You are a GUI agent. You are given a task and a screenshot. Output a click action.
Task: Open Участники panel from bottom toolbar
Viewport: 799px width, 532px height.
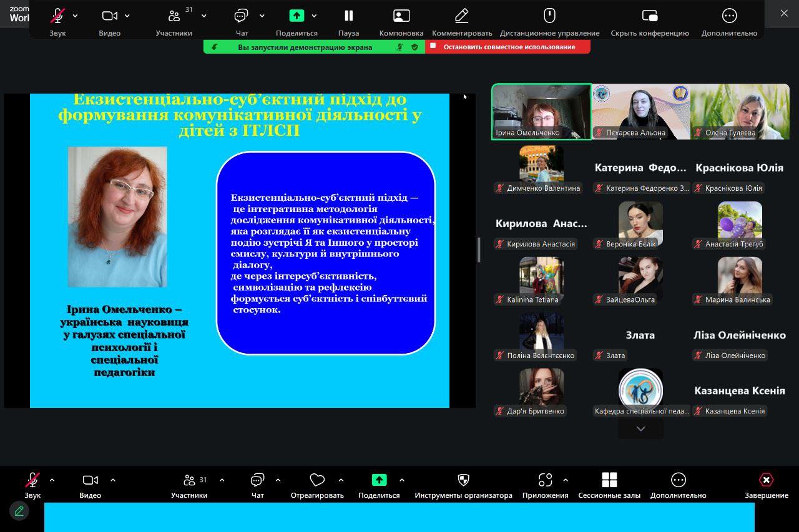tap(189, 480)
